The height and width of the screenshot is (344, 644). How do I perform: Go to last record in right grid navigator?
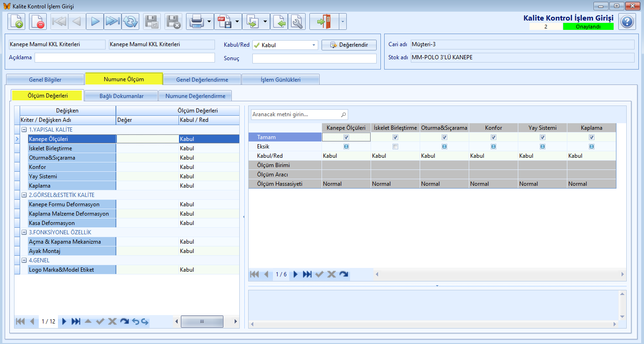307,274
